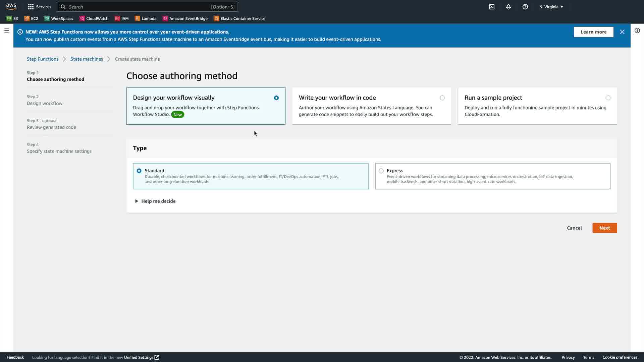Image resolution: width=644 pixels, height=362 pixels.
Task: Click the orange Next button
Action: tap(604, 228)
